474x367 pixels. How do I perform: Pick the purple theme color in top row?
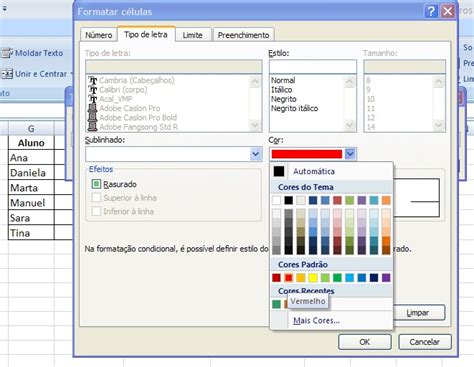click(x=362, y=200)
